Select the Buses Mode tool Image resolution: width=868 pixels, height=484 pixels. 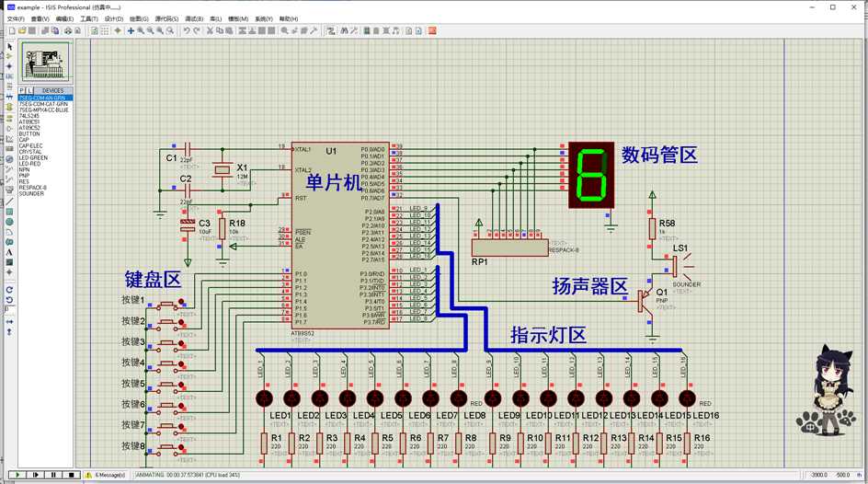pyautogui.click(x=9, y=96)
